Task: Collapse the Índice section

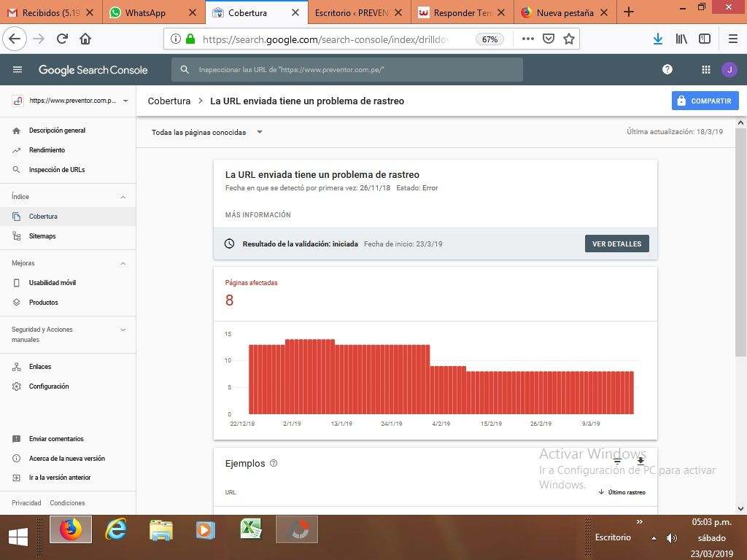Action: (x=123, y=197)
